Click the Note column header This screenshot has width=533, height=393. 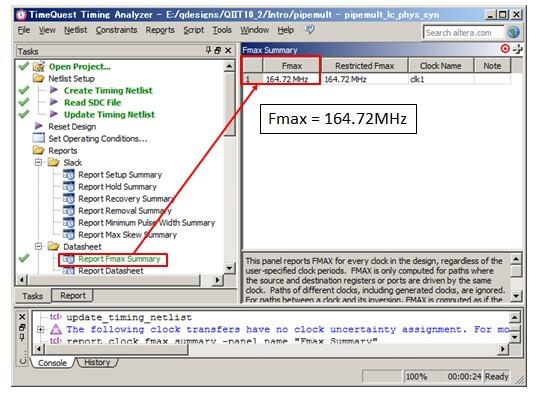(x=492, y=66)
